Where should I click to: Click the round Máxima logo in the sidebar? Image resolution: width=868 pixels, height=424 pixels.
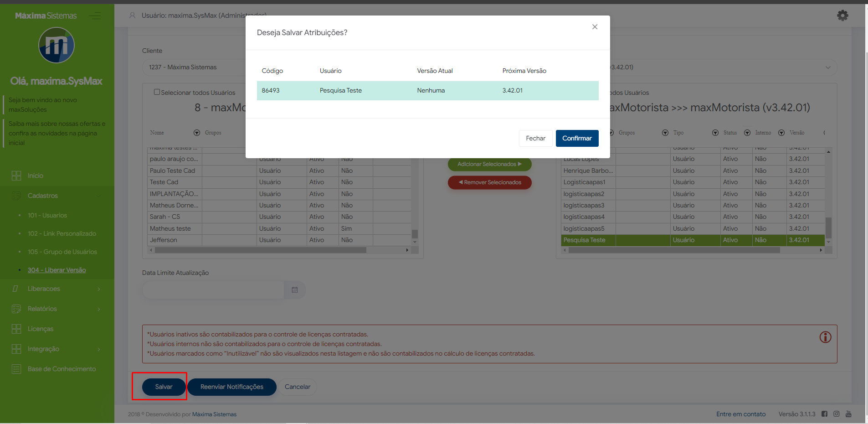click(56, 45)
